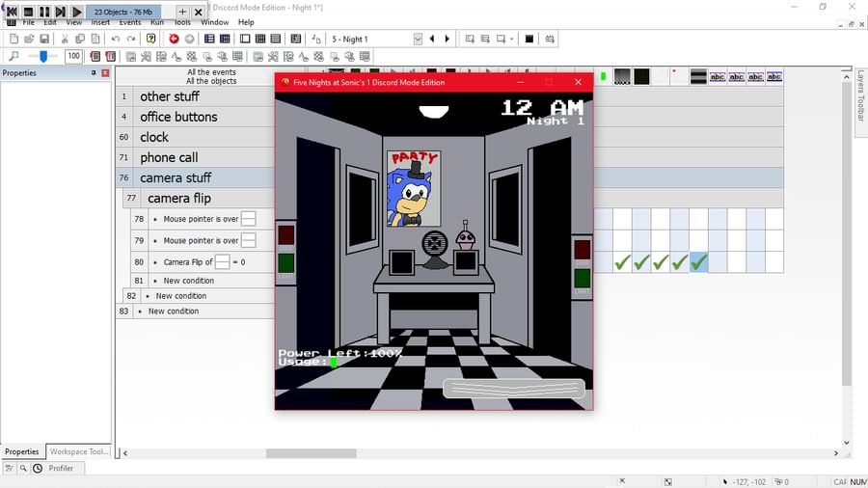Click the green object column header icon
The height and width of the screenshot is (488, 868).
click(604, 76)
